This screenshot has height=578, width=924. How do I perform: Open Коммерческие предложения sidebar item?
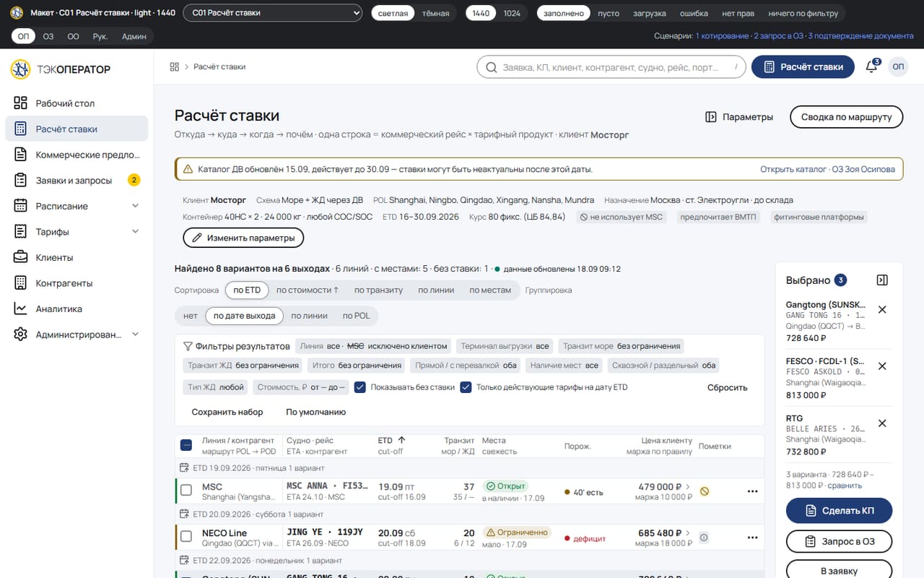pos(77,155)
